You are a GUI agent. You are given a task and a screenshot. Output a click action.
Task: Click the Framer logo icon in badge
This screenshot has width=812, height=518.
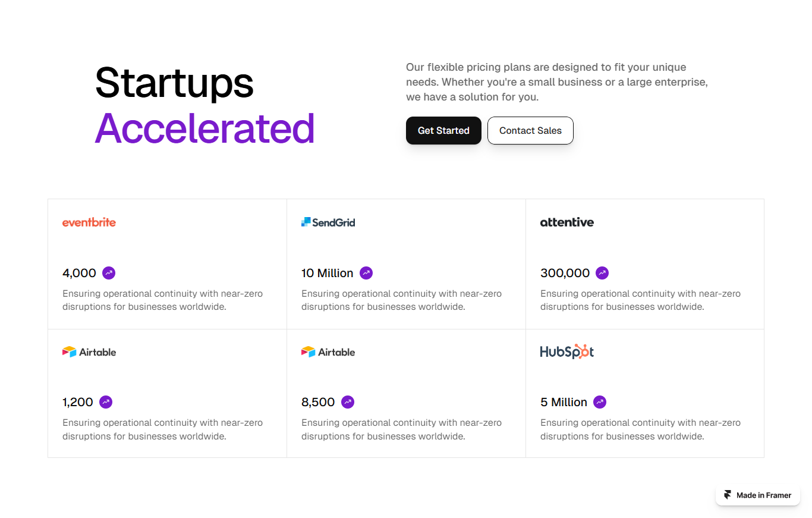pyautogui.click(x=728, y=495)
